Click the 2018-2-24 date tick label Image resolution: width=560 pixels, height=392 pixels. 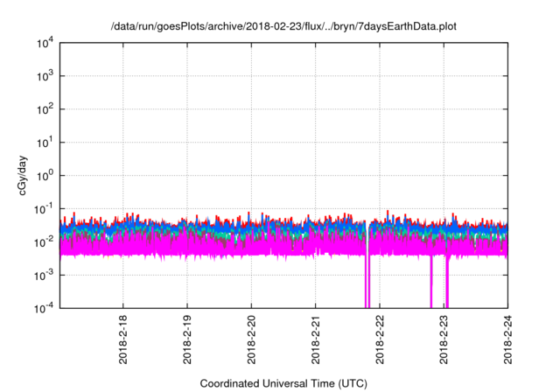(507, 339)
